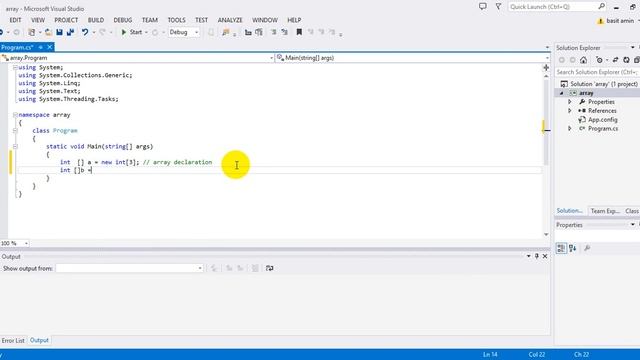The height and width of the screenshot is (360, 640).
Task: Click the Find in Files icon
Action: point(226,32)
